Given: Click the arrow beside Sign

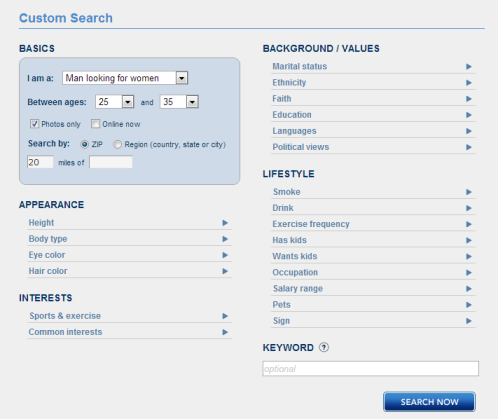Looking at the screenshot, I should point(469,321).
